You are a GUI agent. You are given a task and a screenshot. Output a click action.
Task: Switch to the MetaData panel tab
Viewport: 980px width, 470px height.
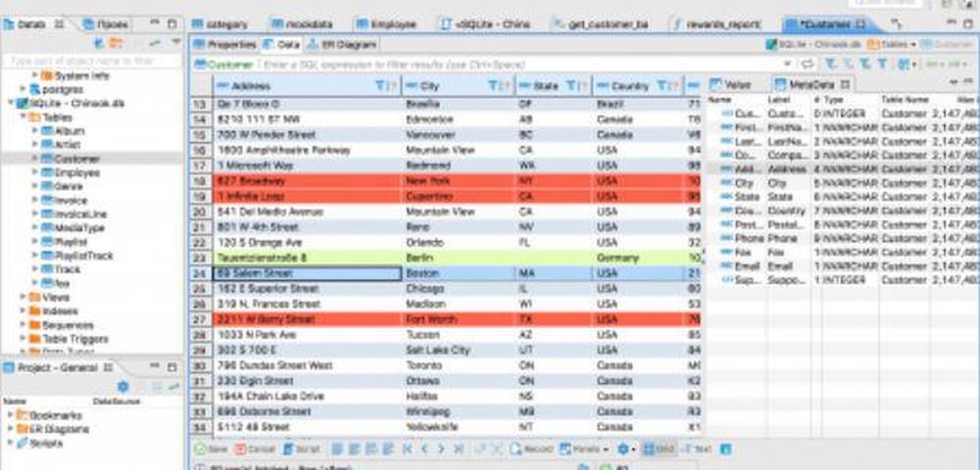click(811, 84)
